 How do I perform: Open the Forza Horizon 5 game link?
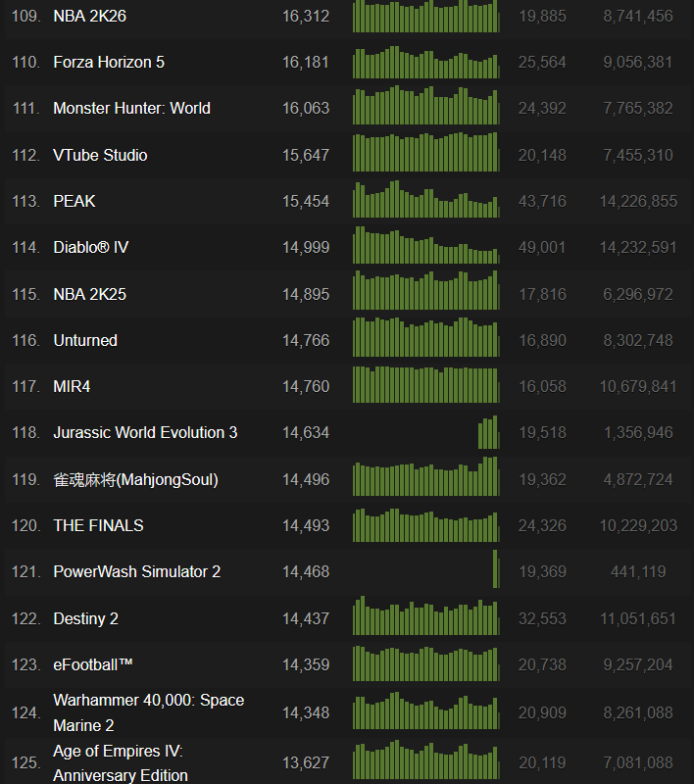109,62
